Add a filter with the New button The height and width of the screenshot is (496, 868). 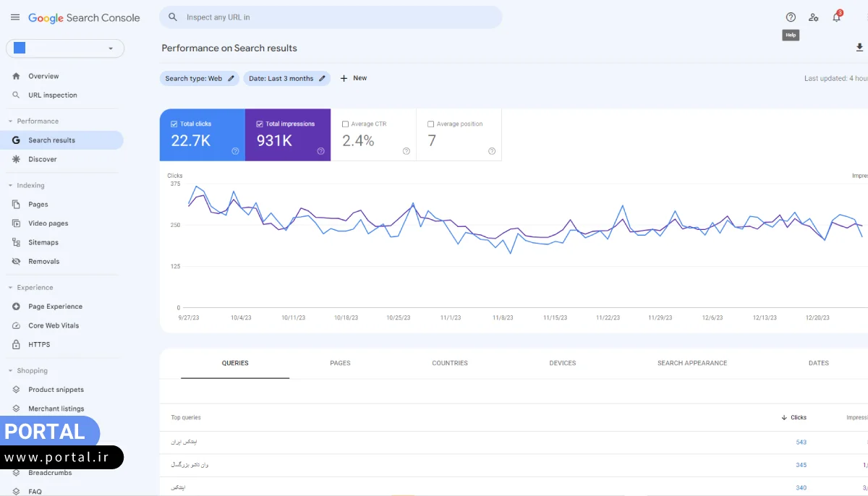tap(353, 78)
